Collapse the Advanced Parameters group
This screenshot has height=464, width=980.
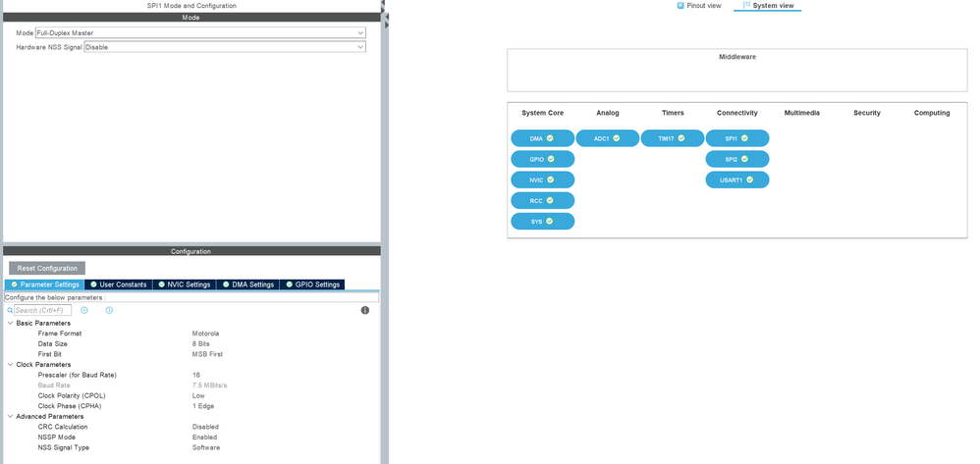tap(10, 417)
